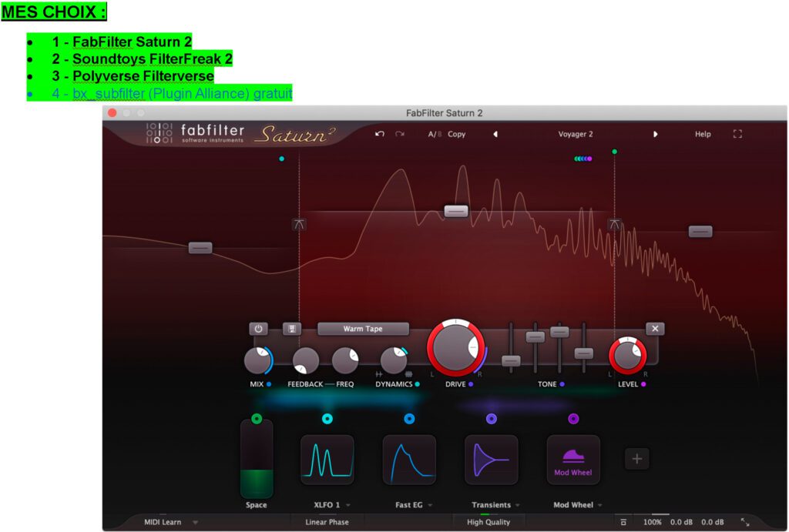This screenshot has height=532, width=789.
Task: Toggle the band power button
Action: (x=258, y=329)
